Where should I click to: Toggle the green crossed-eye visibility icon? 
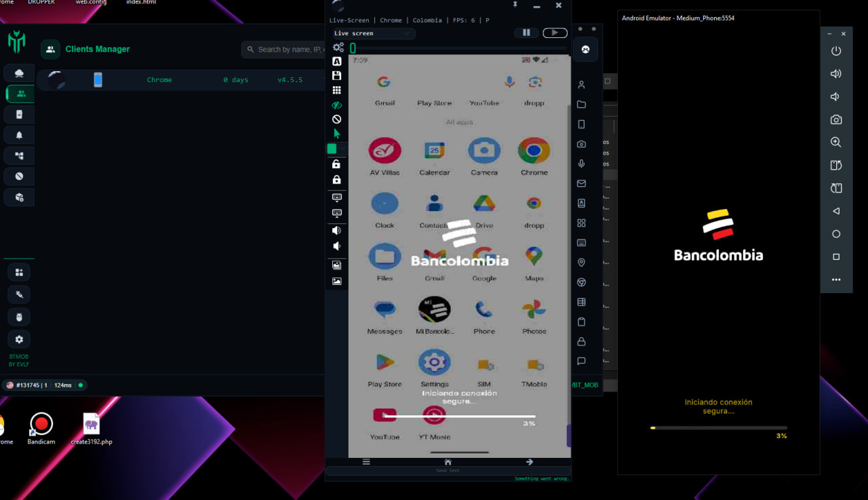point(337,105)
